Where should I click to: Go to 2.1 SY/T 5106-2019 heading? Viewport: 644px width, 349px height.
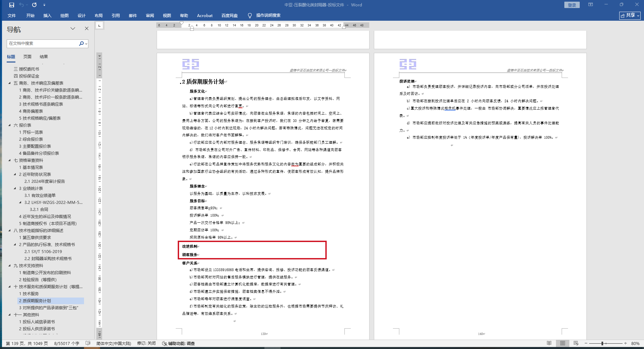tap(43, 252)
